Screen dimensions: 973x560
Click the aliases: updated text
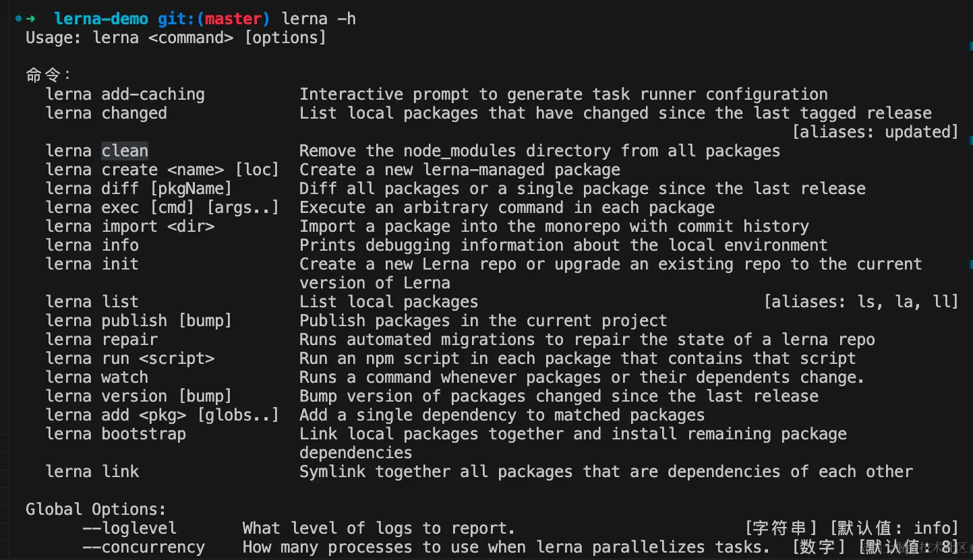click(875, 132)
